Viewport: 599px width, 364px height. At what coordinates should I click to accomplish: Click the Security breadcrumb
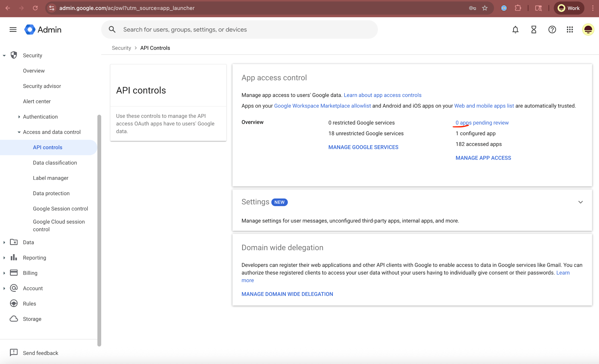tap(121, 48)
